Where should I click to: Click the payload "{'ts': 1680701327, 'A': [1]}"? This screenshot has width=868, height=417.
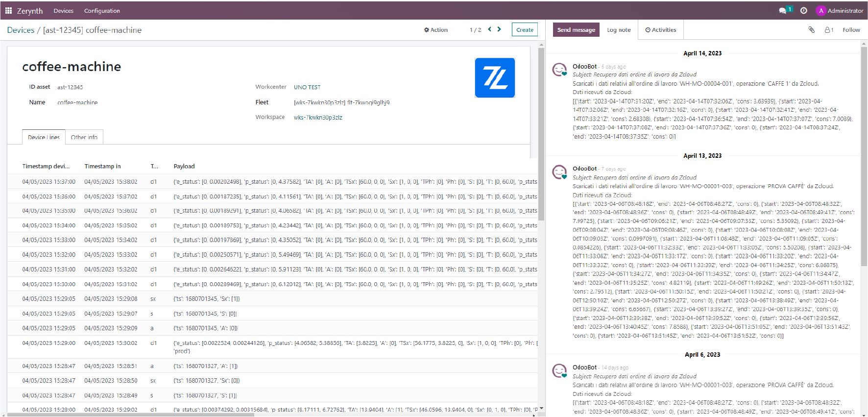point(205,366)
